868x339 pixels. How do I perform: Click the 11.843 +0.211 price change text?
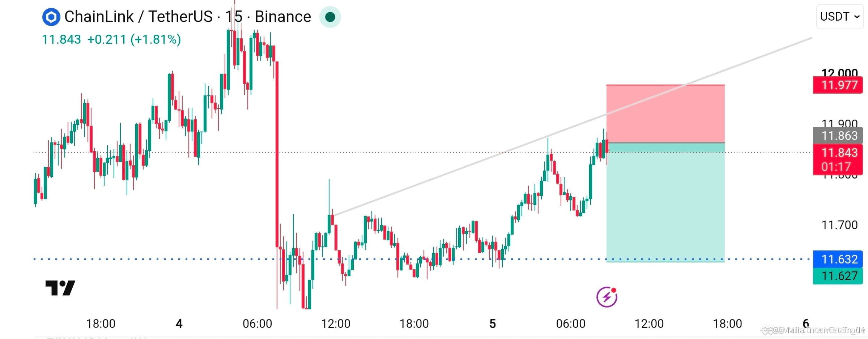coord(84,39)
